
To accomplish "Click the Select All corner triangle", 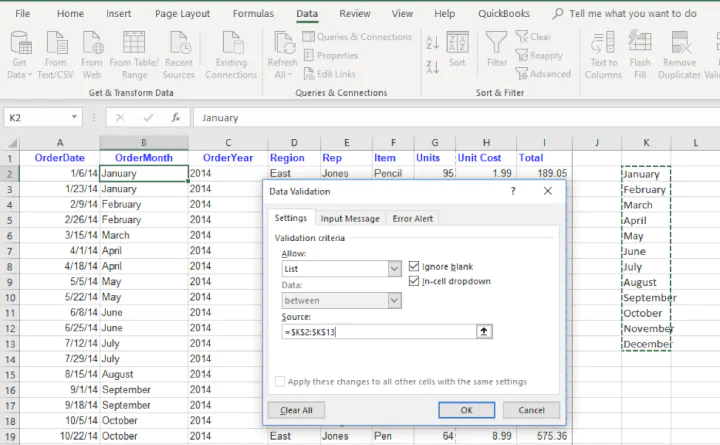I will (11, 143).
